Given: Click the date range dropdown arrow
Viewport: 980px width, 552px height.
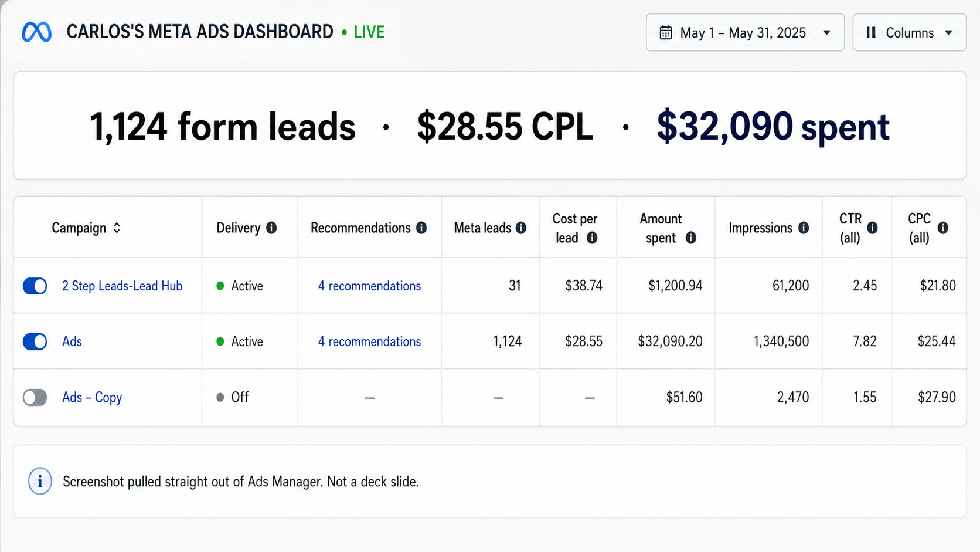Looking at the screenshot, I should pyautogui.click(x=826, y=33).
